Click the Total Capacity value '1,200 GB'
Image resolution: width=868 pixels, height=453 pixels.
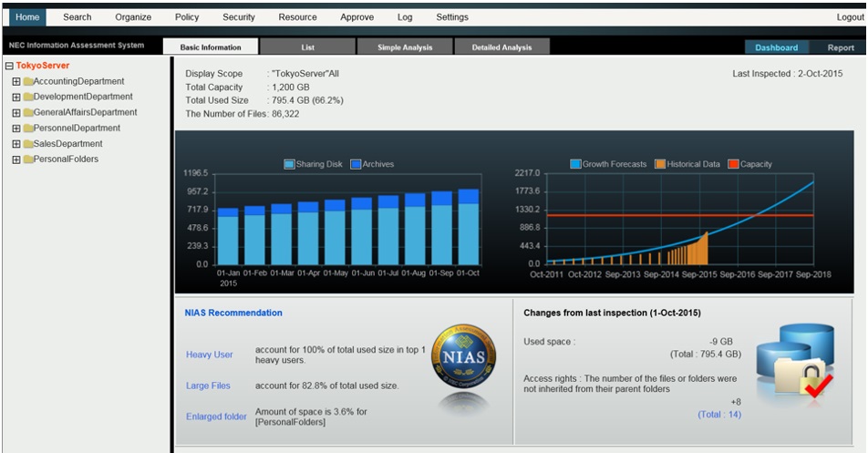291,87
